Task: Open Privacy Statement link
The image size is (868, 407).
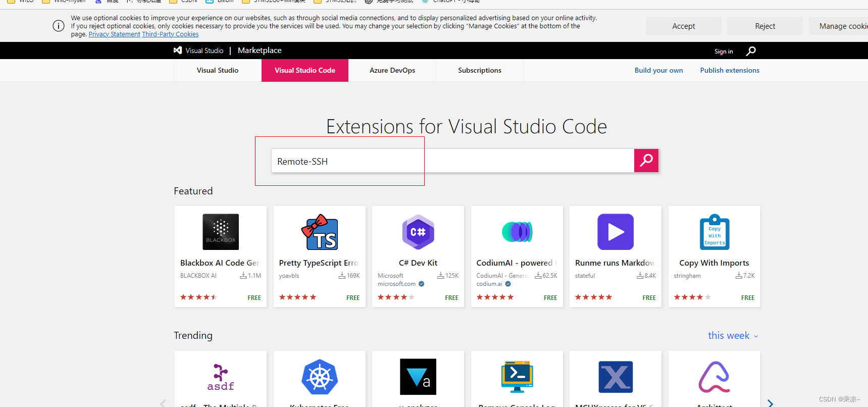Action: tap(114, 34)
